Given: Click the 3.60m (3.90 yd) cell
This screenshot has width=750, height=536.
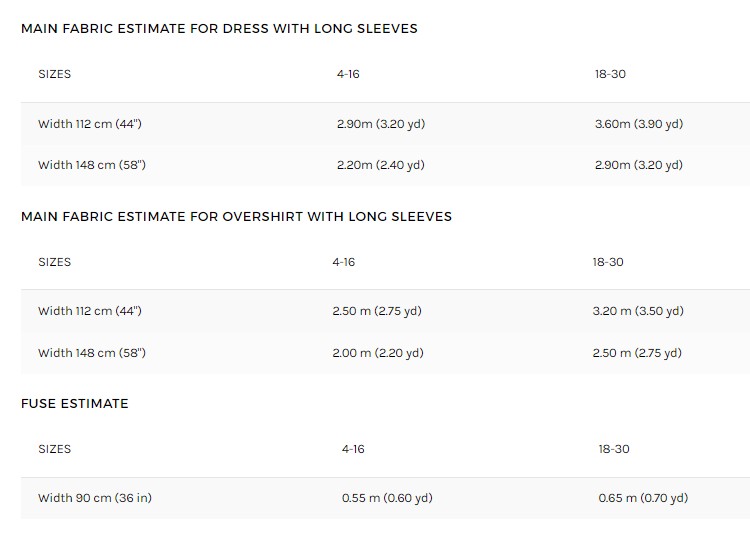Looking at the screenshot, I should point(638,124).
